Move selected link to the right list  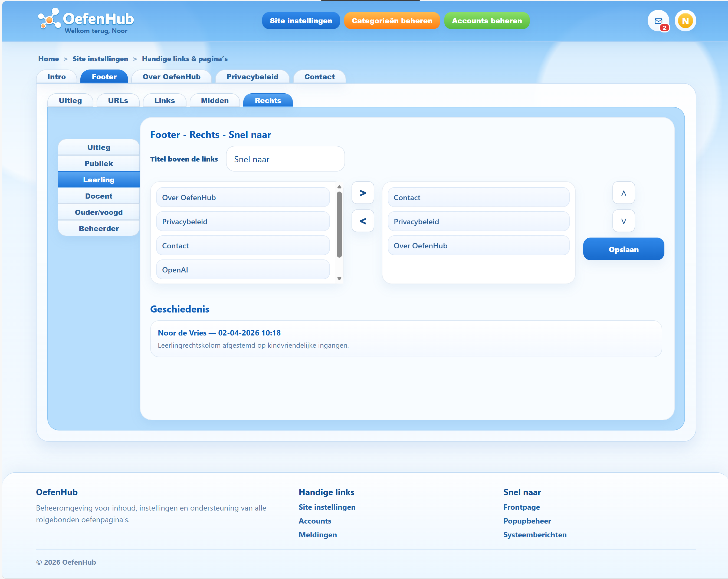[x=363, y=193]
